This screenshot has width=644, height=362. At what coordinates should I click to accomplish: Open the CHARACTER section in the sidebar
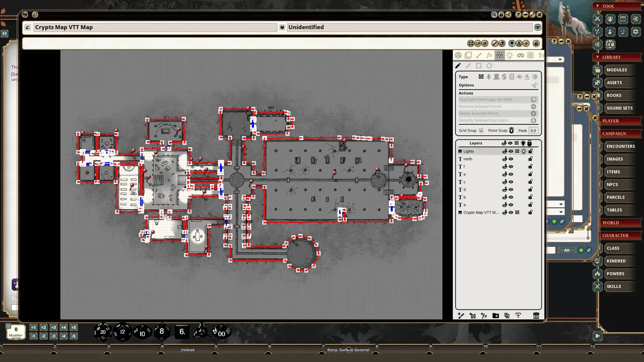tap(621, 235)
